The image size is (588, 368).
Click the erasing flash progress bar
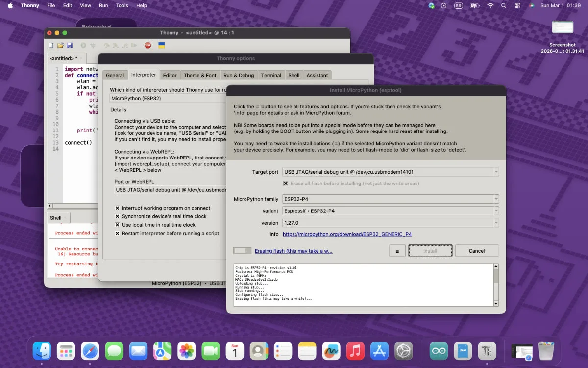[x=242, y=251]
